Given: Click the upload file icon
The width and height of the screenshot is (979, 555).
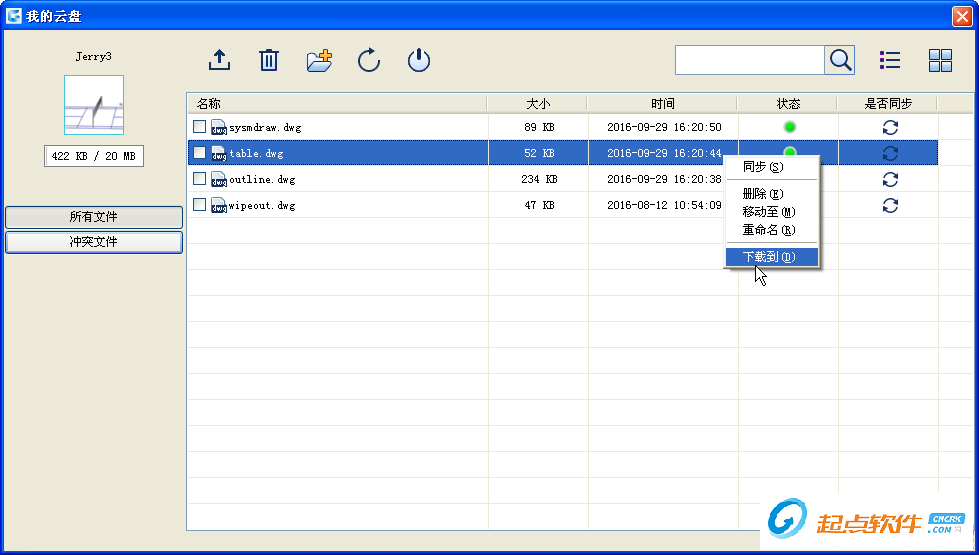Looking at the screenshot, I should coord(219,60).
